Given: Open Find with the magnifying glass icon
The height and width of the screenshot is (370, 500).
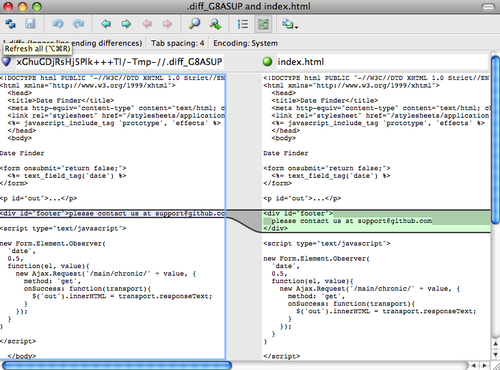Looking at the screenshot, I should [194, 24].
